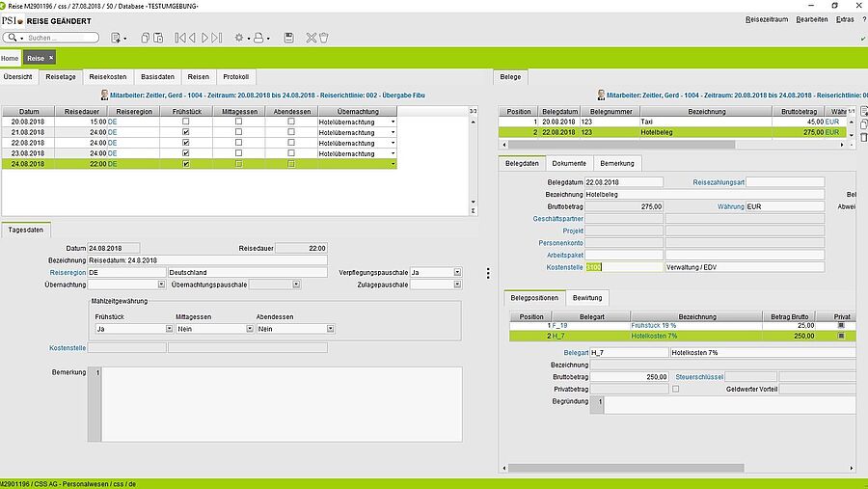Click the Währung link label
The image size is (868, 489).
[730, 206]
